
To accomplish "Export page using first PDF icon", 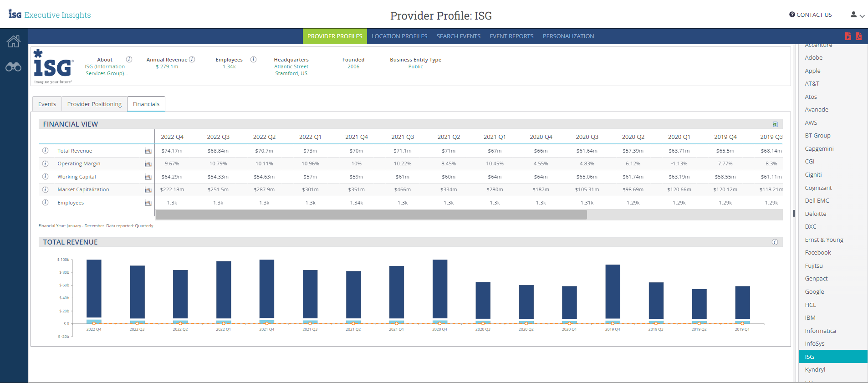I will pyautogui.click(x=848, y=36).
